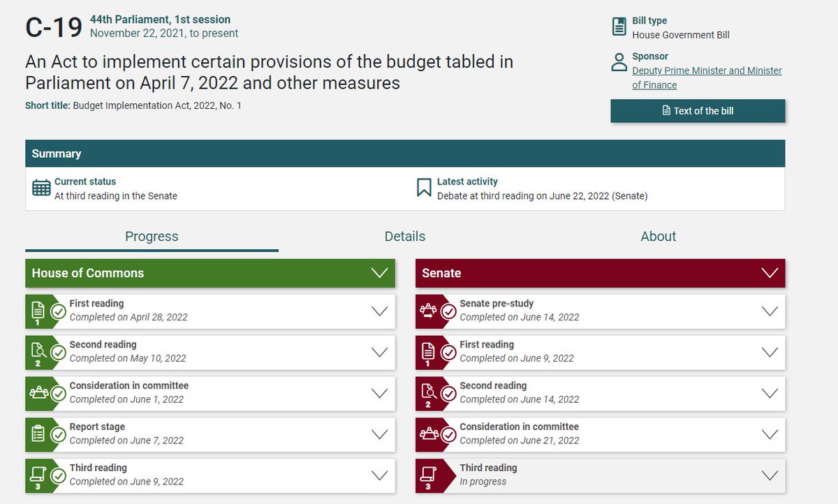Click the Latest activity bookmark icon
This screenshot has width=838, height=504.
(422, 186)
